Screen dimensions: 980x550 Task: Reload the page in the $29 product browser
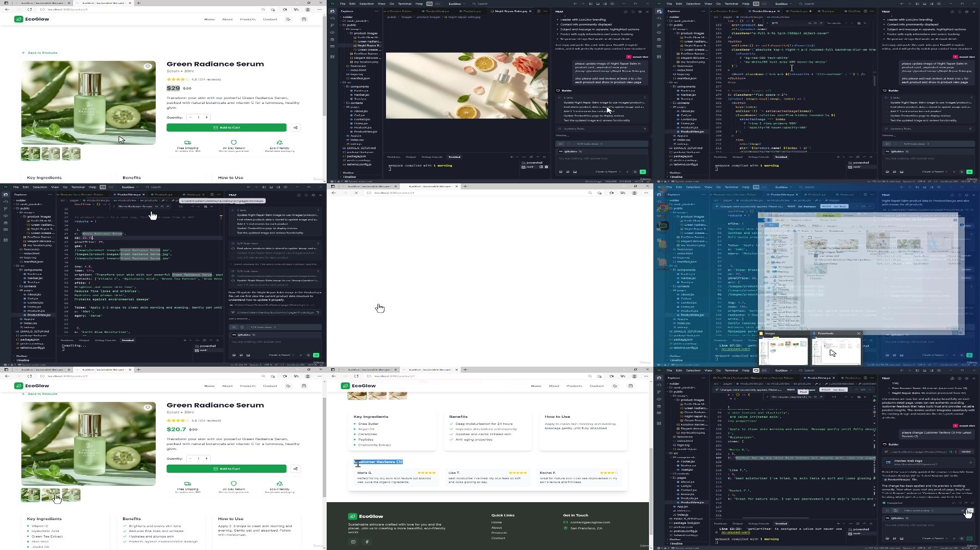29,9
